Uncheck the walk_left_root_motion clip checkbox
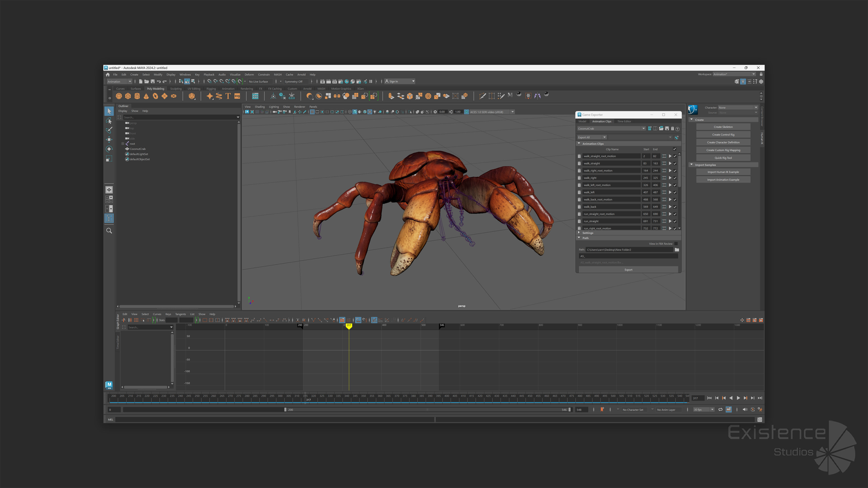The image size is (868, 488). click(x=675, y=185)
